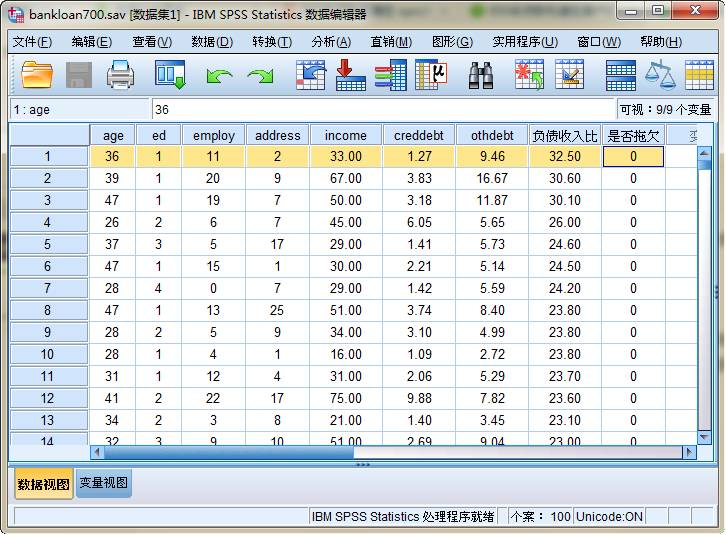The image size is (726, 535).
Task: Select the ed column header
Action: tap(158, 135)
